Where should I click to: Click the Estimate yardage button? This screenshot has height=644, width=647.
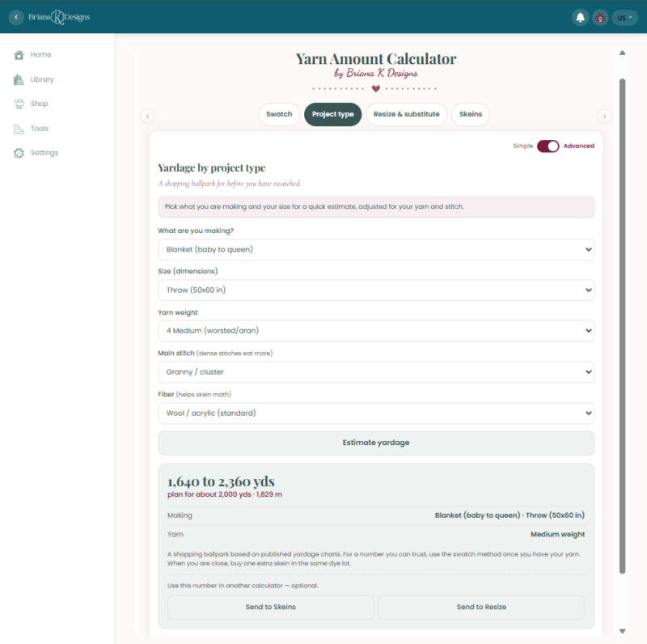376,443
